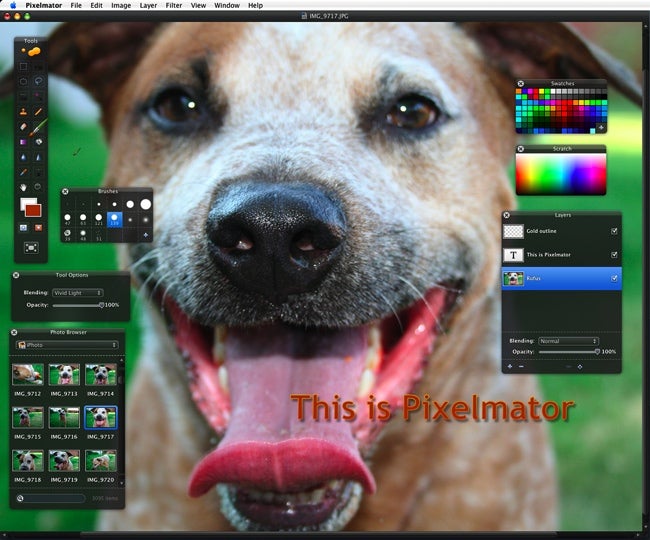Select thumbnail IMG_9717 in Photo Browser
Viewport: 650px width, 540px height.
tap(101, 417)
